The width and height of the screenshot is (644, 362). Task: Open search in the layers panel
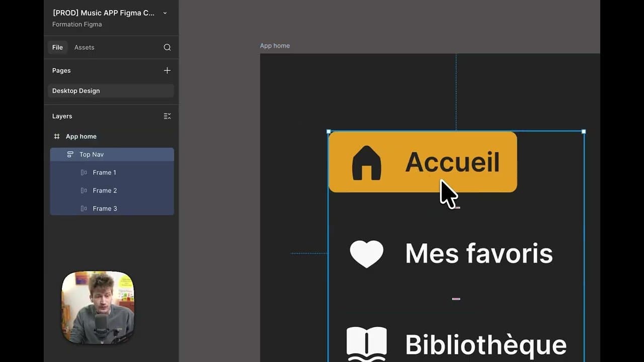pyautogui.click(x=167, y=47)
